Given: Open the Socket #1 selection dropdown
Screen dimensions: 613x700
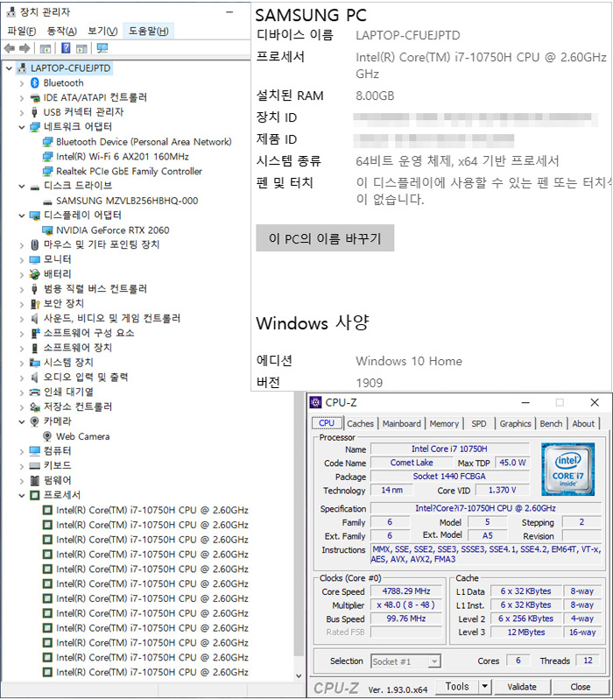Looking at the screenshot, I should [434, 661].
